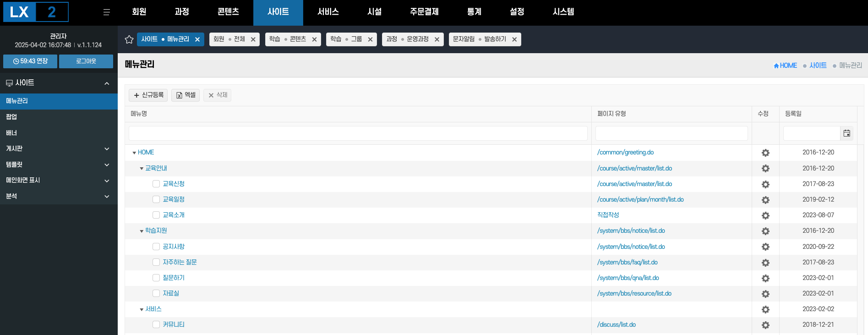Click the 신규등록 button
The height and width of the screenshot is (335, 868).
[148, 95]
